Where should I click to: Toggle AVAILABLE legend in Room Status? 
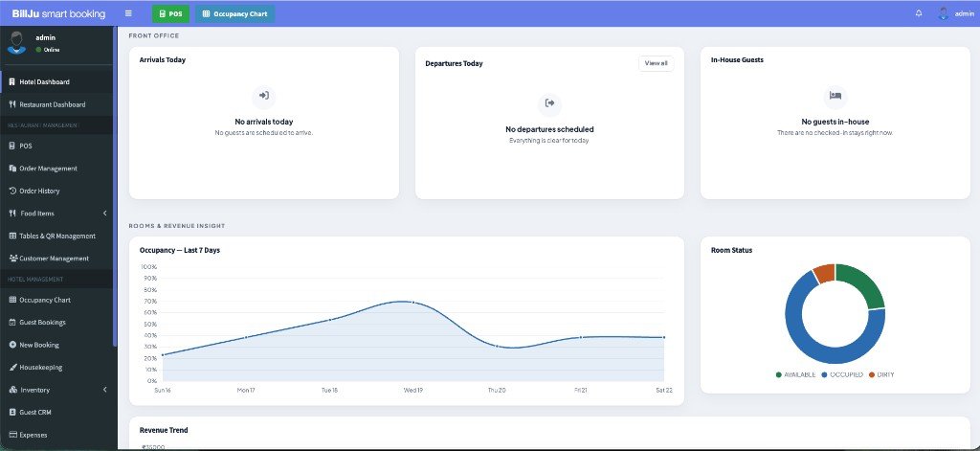pyautogui.click(x=795, y=374)
